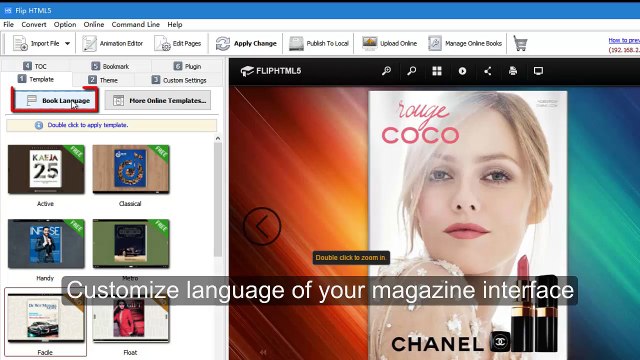This screenshot has width=640, height=360.
Task: Switch to the TOC tab
Action: pyautogui.click(x=35, y=66)
